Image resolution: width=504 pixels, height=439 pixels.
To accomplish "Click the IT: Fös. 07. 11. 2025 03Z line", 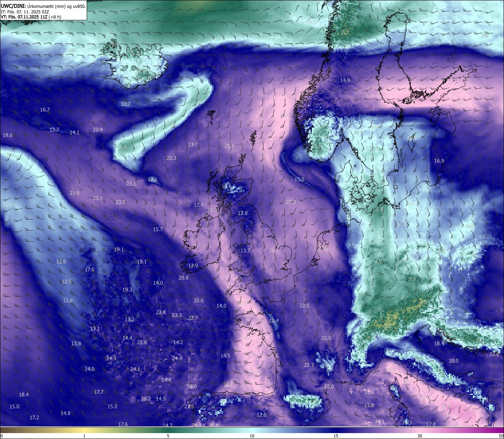I will (x=25, y=12).
